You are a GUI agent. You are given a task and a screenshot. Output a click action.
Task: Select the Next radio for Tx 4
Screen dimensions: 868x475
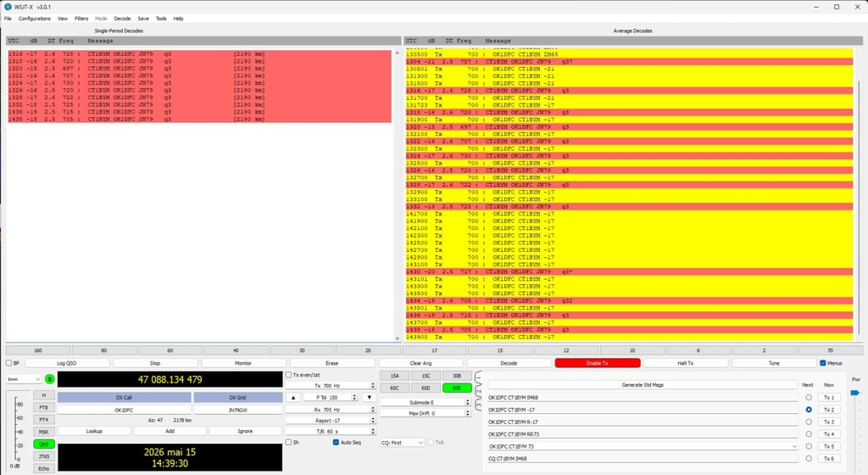[x=809, y=434]
